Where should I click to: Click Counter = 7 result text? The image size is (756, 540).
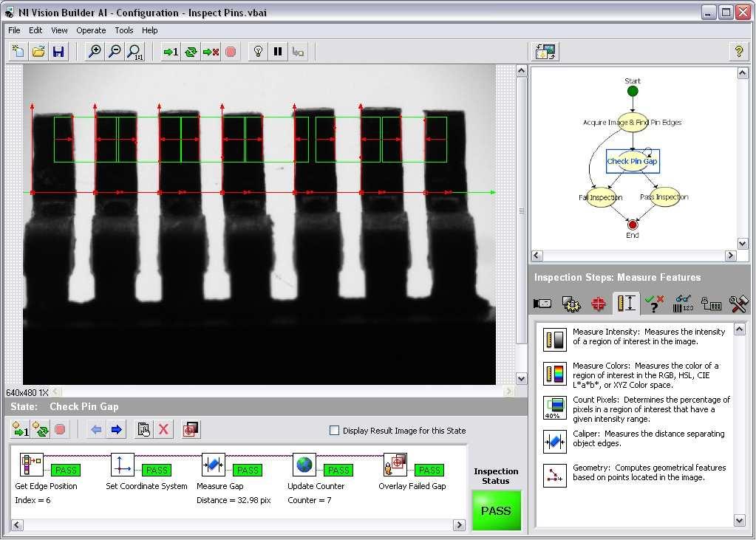coord(309,500)
